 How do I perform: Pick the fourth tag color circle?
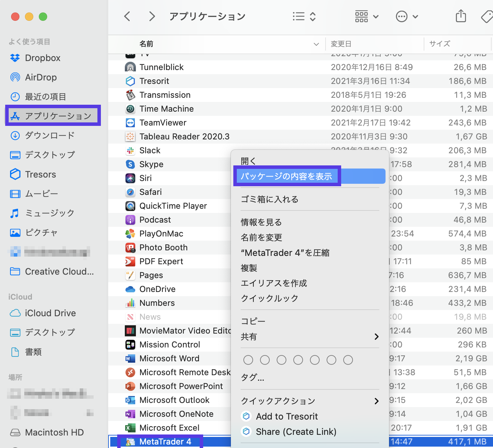298,360
